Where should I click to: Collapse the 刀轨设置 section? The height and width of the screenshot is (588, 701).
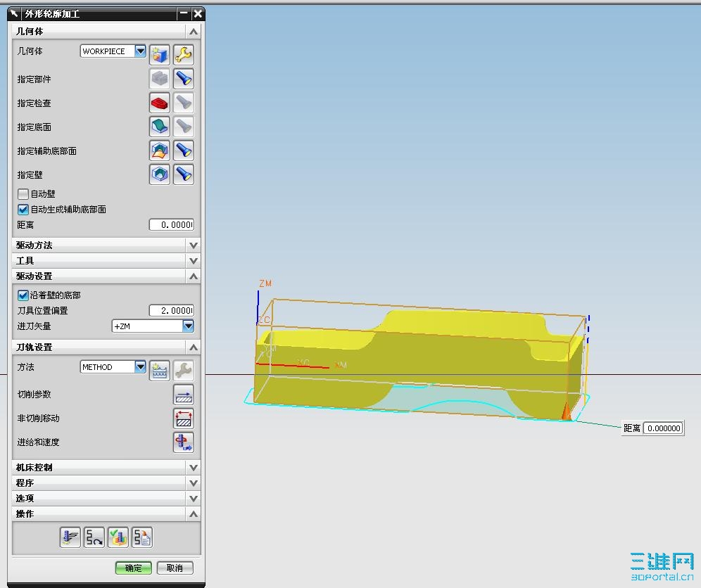[193, 347]
